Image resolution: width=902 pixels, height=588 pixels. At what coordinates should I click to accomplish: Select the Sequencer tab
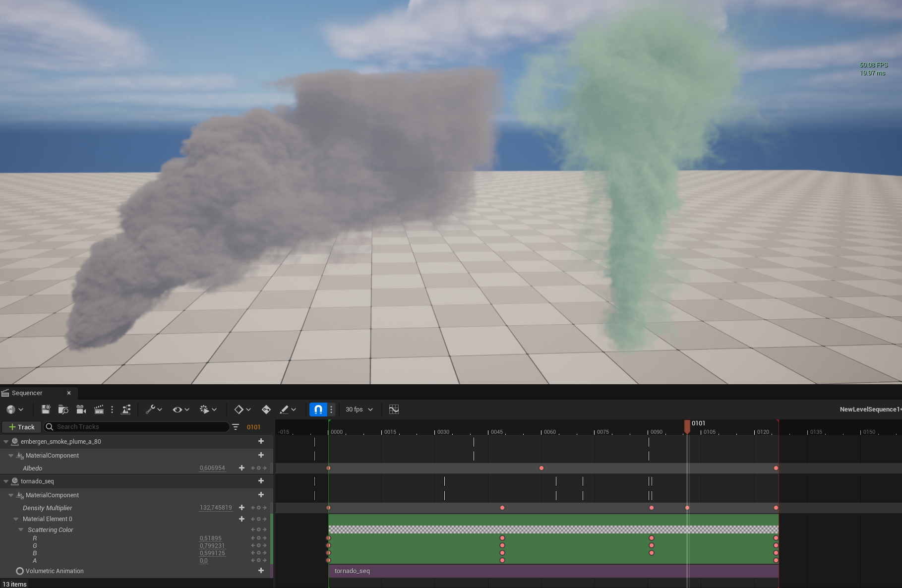31,393
